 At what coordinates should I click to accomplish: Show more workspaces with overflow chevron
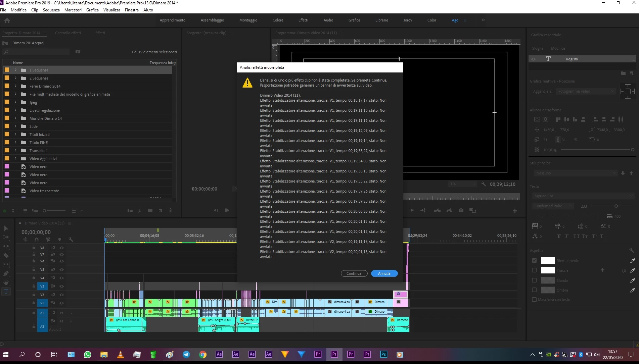point(483,20)
